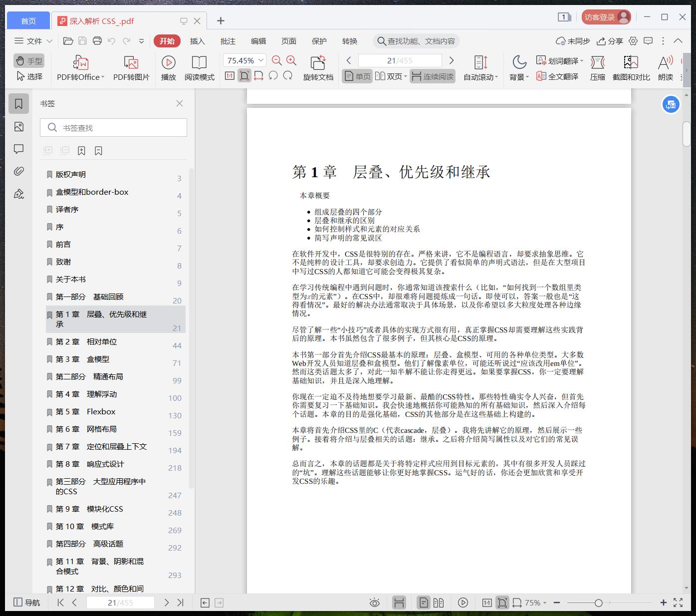Open the 转换 tab
This screenshot has width=696, height=616.
(x=350, y=41)
